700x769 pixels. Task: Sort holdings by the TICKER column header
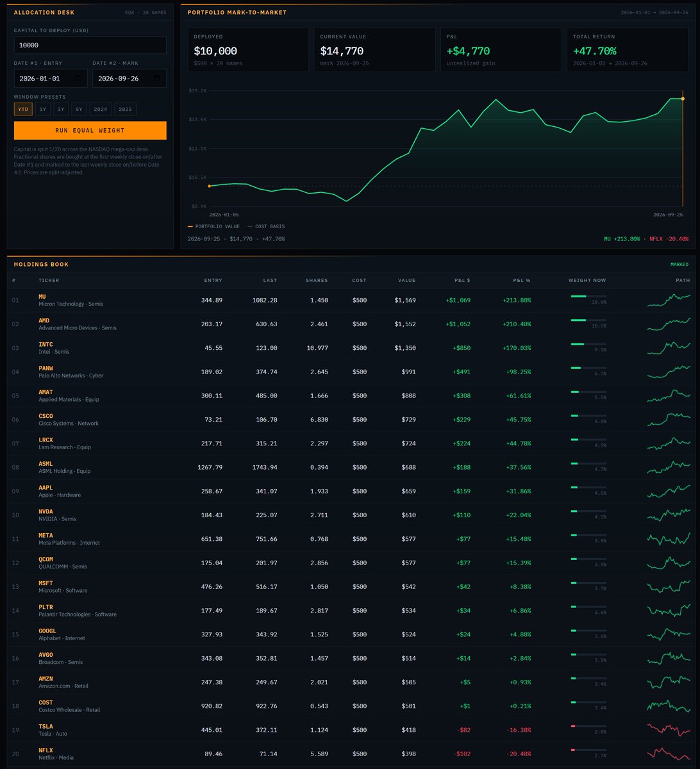click(49, 280)
